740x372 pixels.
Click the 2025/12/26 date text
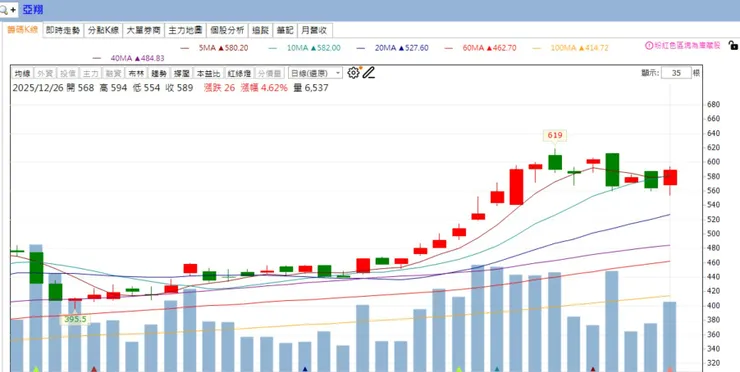38,88
